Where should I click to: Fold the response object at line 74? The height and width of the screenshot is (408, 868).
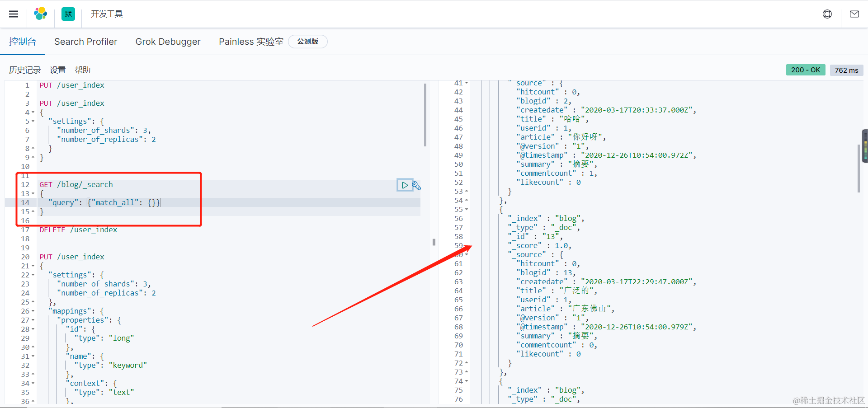tap(467, 381)
